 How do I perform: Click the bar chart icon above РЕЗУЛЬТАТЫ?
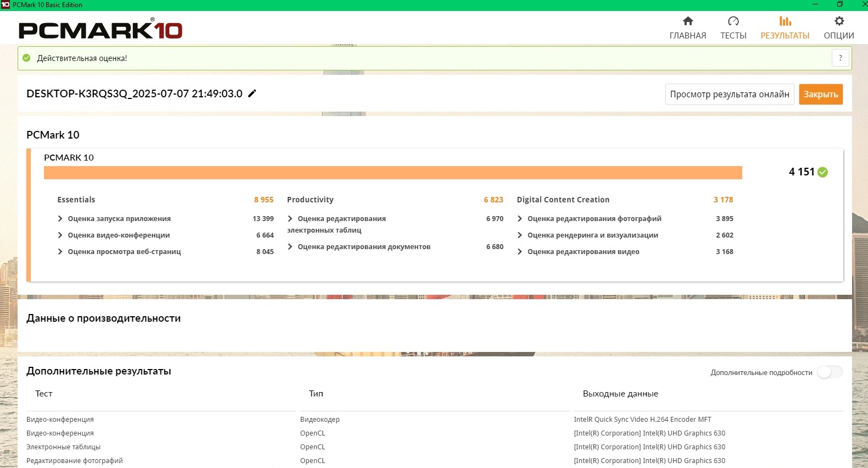[x=785, y=21]
